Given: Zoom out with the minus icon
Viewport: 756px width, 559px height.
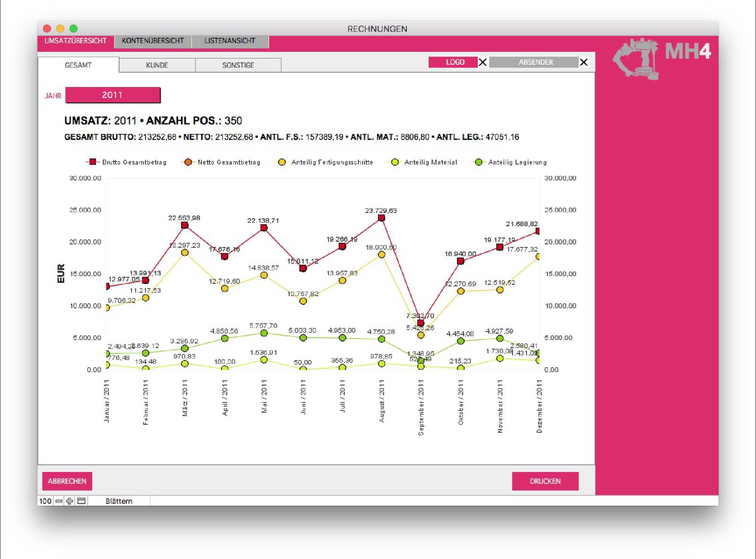Looking at the screenshot, I should 59,501.
